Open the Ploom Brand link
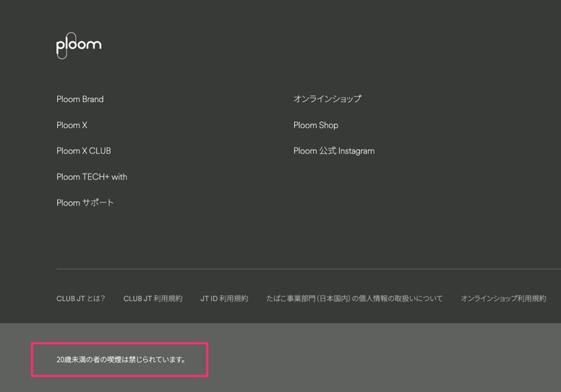Image resolution: width=561 pixels, height=392 pixels. click(x=80, y=99)
